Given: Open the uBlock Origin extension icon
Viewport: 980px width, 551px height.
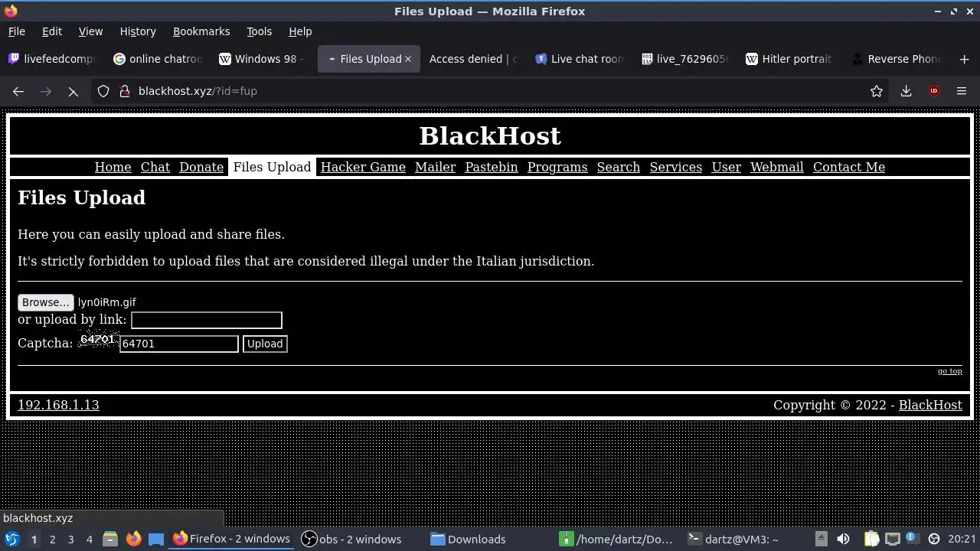Looking at the screenshot, I should pyautogui.click(x=934, y=91).
